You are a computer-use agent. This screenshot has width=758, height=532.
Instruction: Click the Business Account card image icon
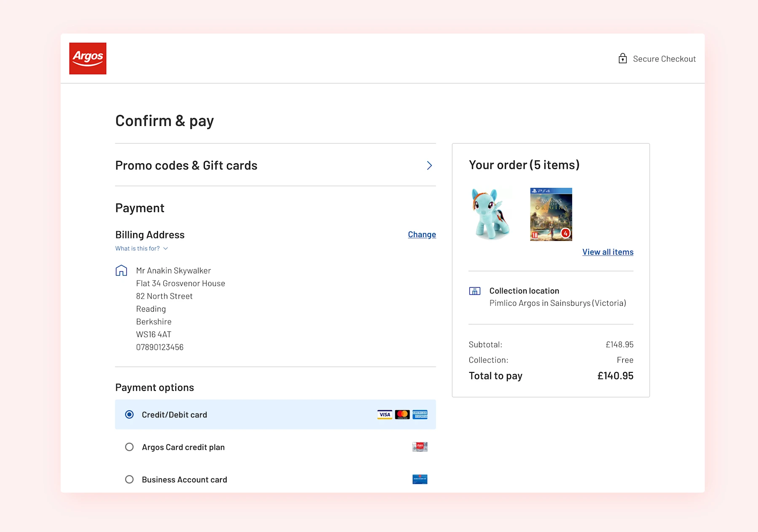pos(420,479)
